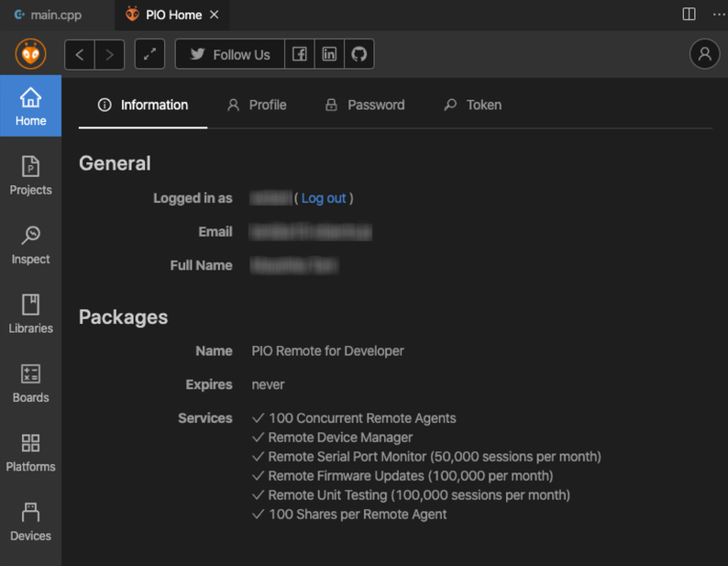Click the Home sidebar button
Viewport: 728px width, 566px height.
tap(30, 106)
